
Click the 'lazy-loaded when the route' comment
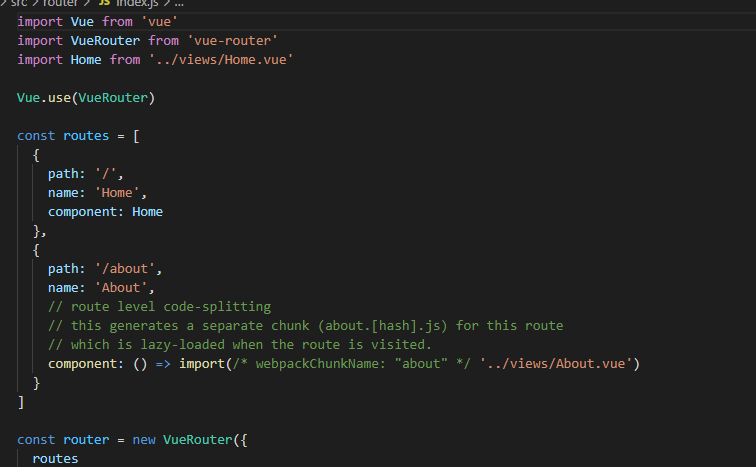(240, 345)
